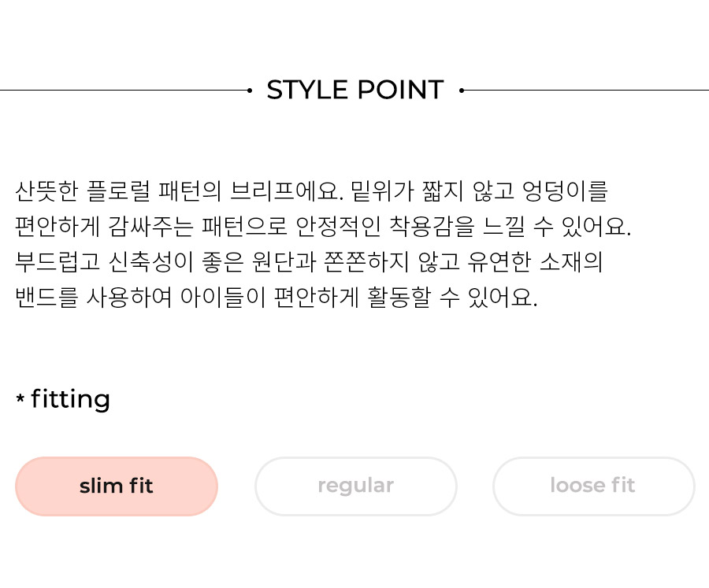709x588 pixels.
Task: Click the word 플로럴 in the description
Action: (118, 191)
